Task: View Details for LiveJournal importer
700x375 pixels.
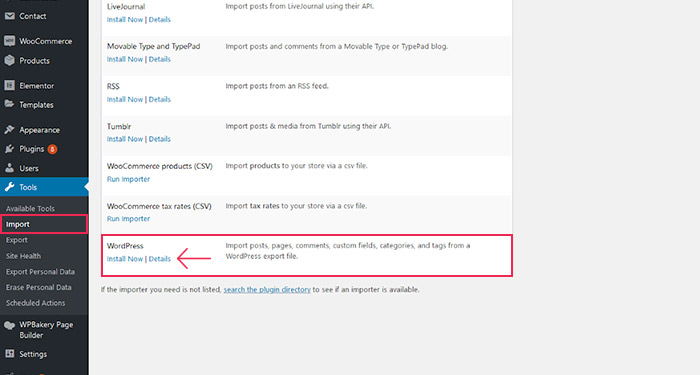Action: pyautogui.click(x=159, y=20)
